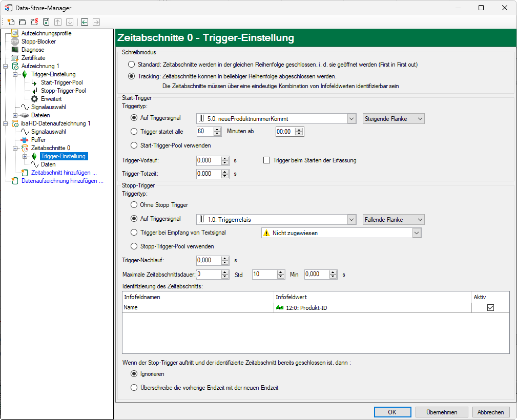Image resolution: width=517 pixels, height=420 pixels.
Task: Open the Stopp-Blocker stop sign icon
Action: pos(15,41)
